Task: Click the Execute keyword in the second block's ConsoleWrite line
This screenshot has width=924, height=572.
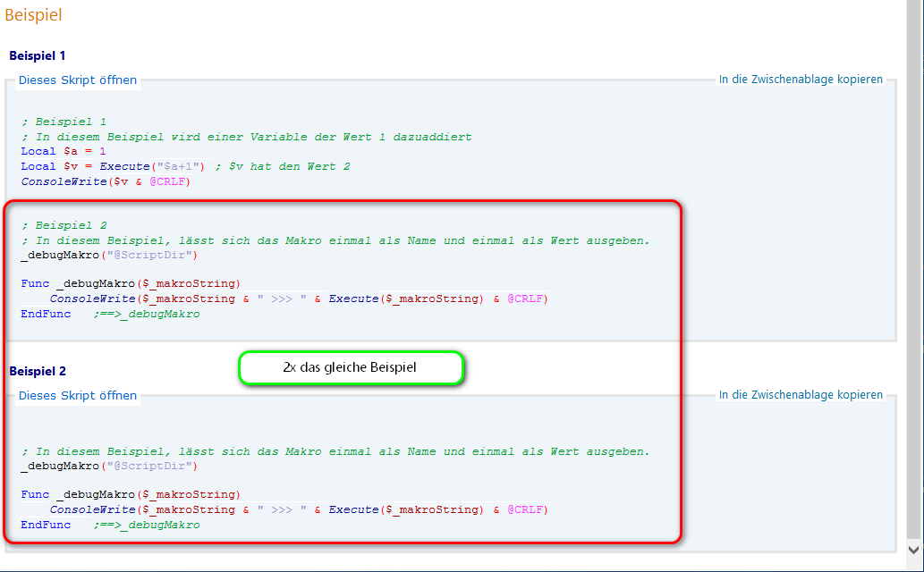Action: [354, 509]
